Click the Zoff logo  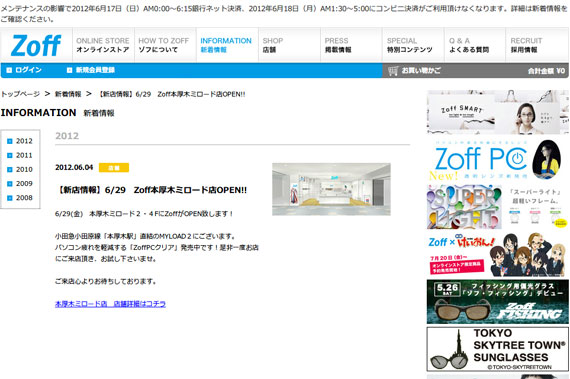pyautogui.click(x=36, y=45)
